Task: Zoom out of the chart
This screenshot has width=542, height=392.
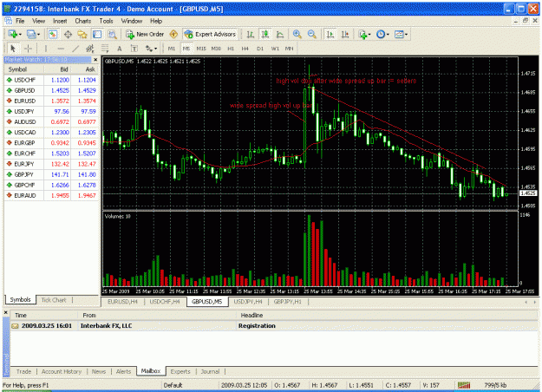Action: tap(312, 34)
